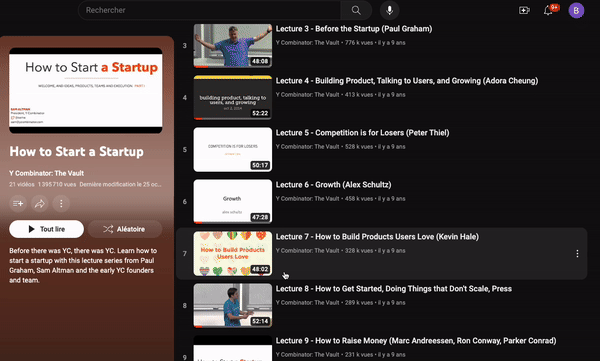The image size is (600, 361).
Task: Open playlist more options three-dot menu
Action: tap(61, 204)
